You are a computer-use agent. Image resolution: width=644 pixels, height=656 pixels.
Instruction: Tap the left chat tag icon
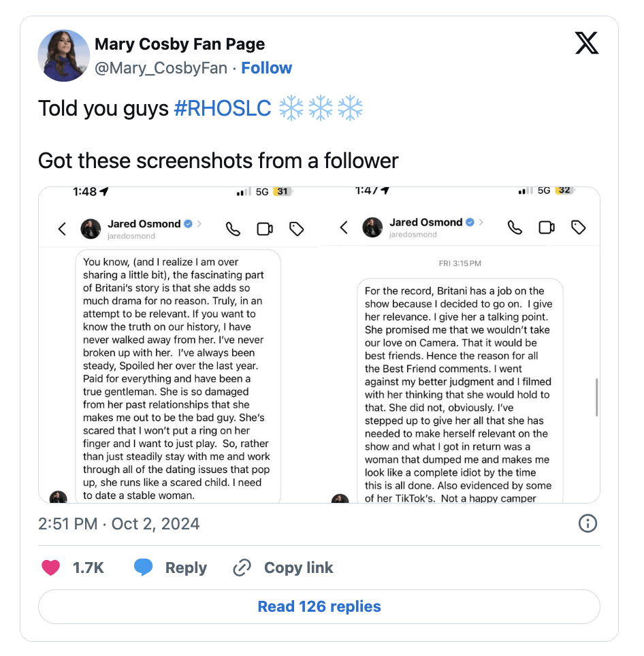coord(297,229)
